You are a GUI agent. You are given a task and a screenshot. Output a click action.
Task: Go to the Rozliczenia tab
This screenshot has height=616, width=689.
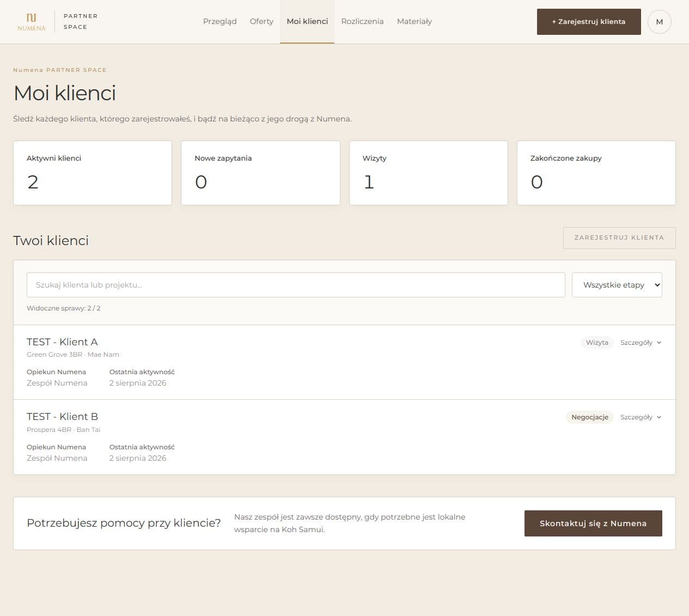click(x=362, y=21)
